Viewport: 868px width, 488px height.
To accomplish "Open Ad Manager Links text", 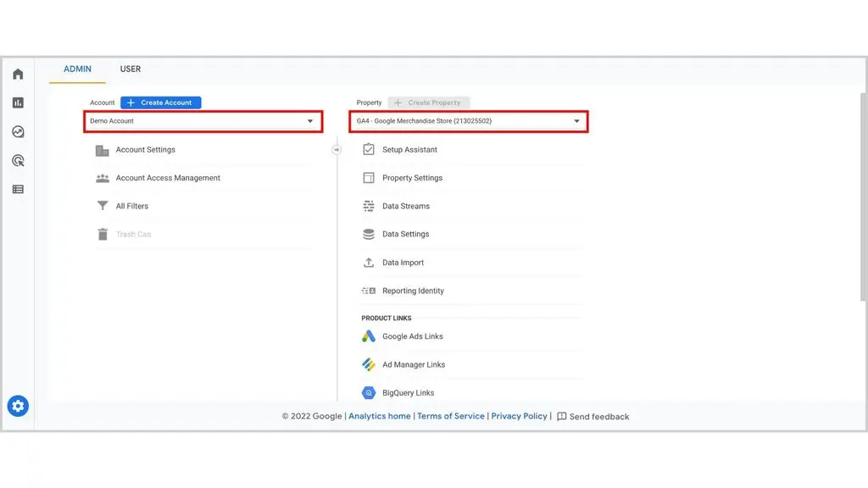I will pyautogui.click(x=414, y=364).
